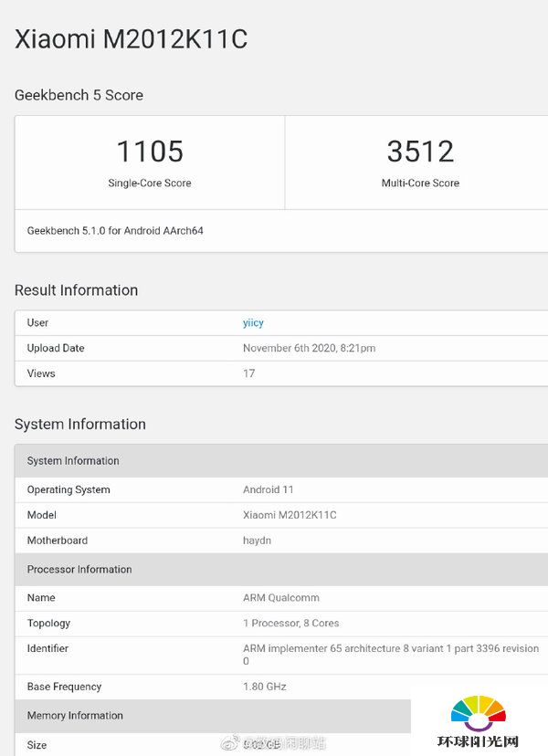The image size is (548, 756).
Task: Select the Operating System label
Action: tap(68, 490)
